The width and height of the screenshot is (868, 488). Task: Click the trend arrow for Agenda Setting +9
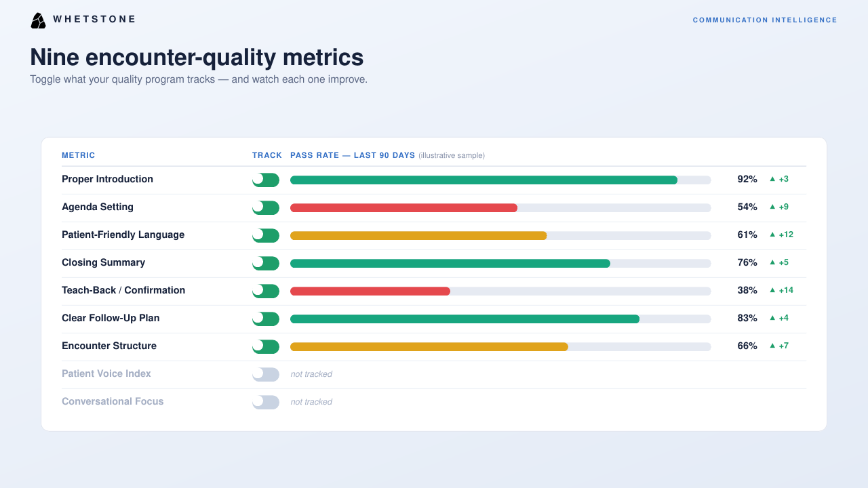[772, 207]
